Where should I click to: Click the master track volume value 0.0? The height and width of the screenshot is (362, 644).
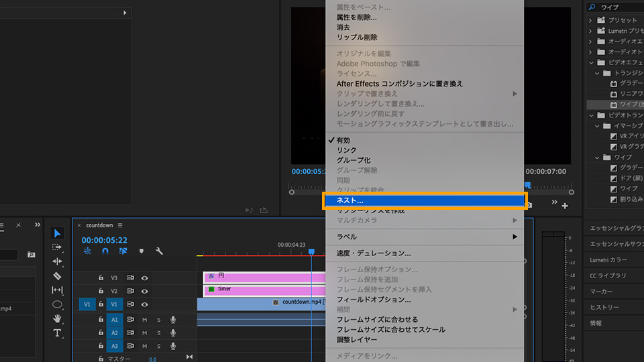(152, 359)
